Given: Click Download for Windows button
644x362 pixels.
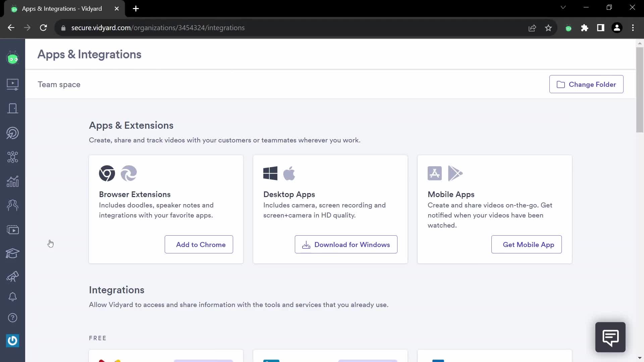Looking at the screenshot, I should [x=346, y=244].
